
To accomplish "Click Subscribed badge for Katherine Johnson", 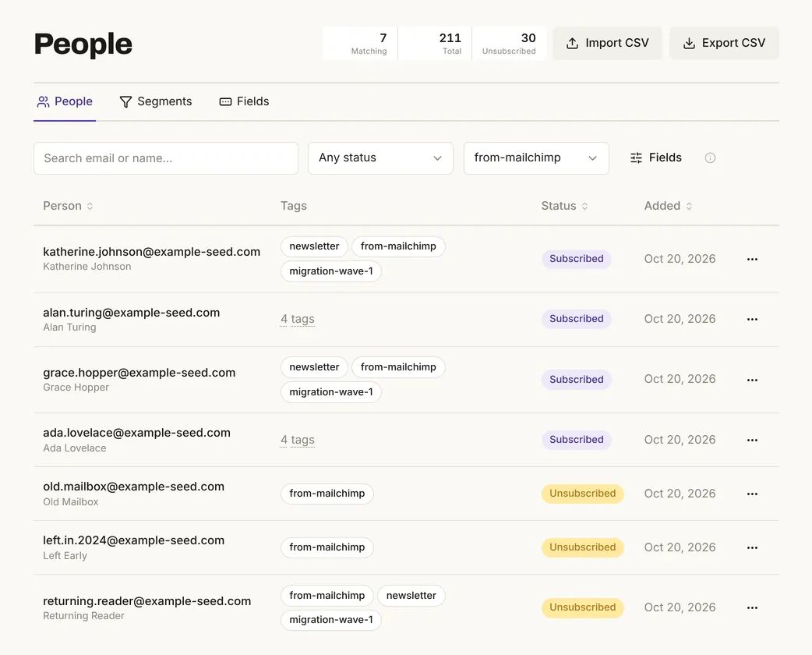I will pyautogui.click(x=577, y=259).
